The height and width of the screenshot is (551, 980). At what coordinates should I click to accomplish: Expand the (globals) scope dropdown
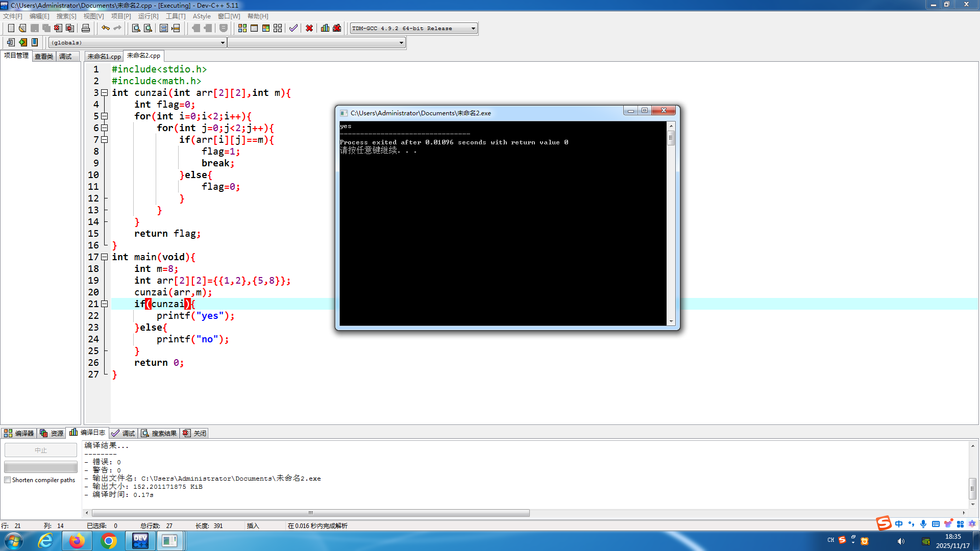tap(223, 43)
